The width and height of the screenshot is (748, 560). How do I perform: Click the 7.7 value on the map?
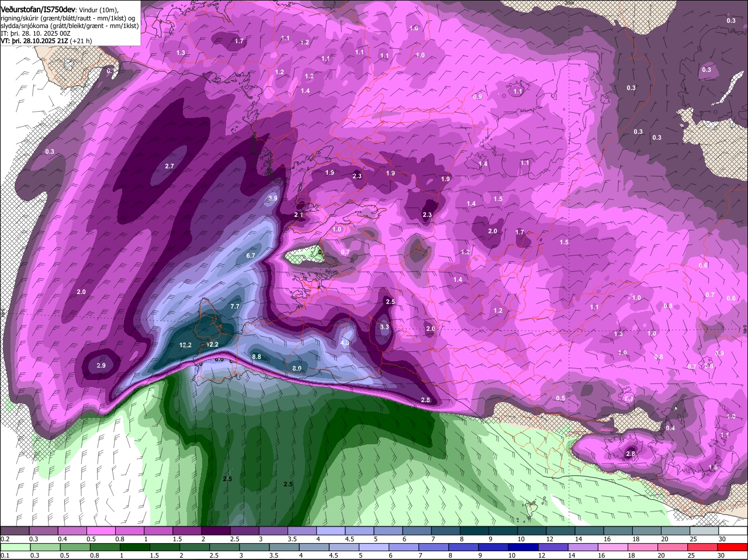pos(235,306)
